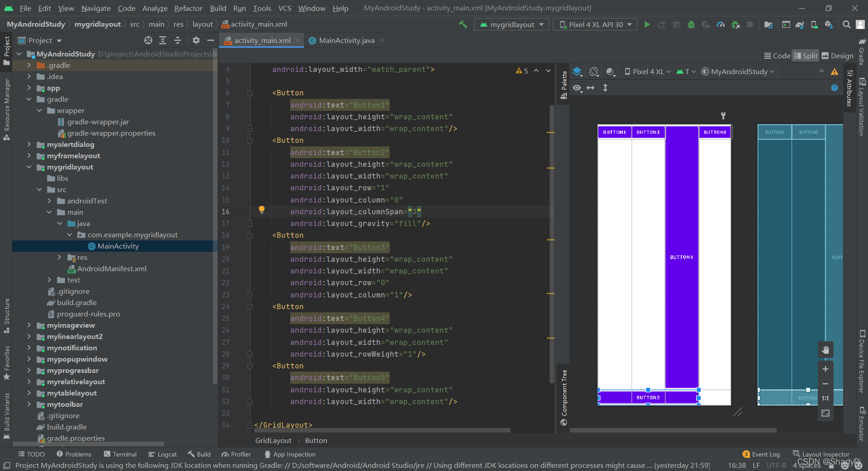Click the night mode icon
868x471 pixels.
(610, 71)
